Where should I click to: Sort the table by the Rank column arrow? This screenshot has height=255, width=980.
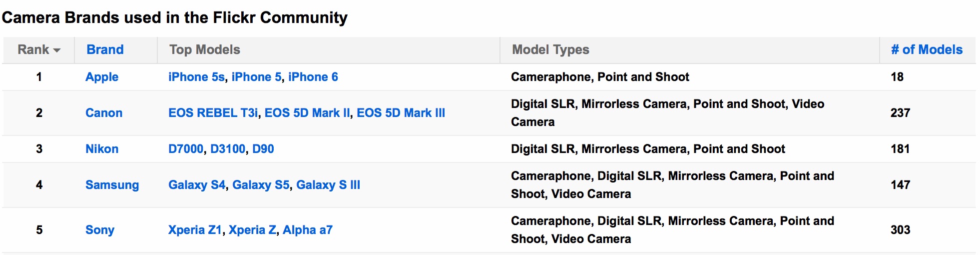[x=56, y=50]
